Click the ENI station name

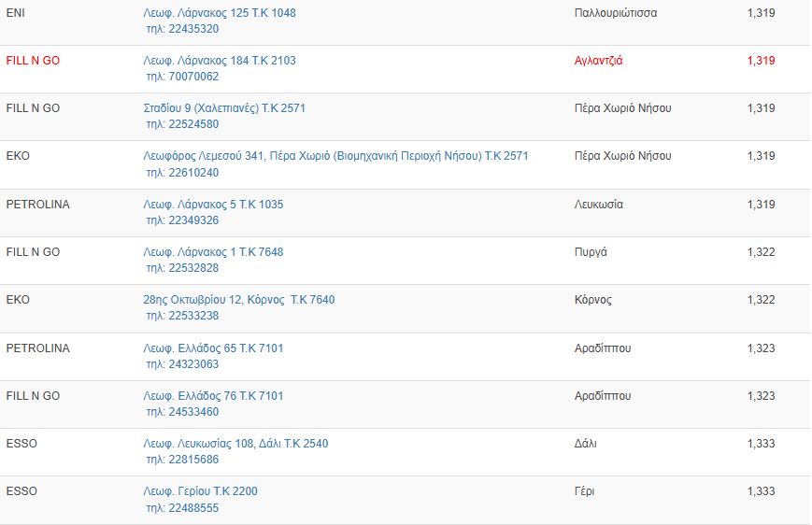pos(16,13)
